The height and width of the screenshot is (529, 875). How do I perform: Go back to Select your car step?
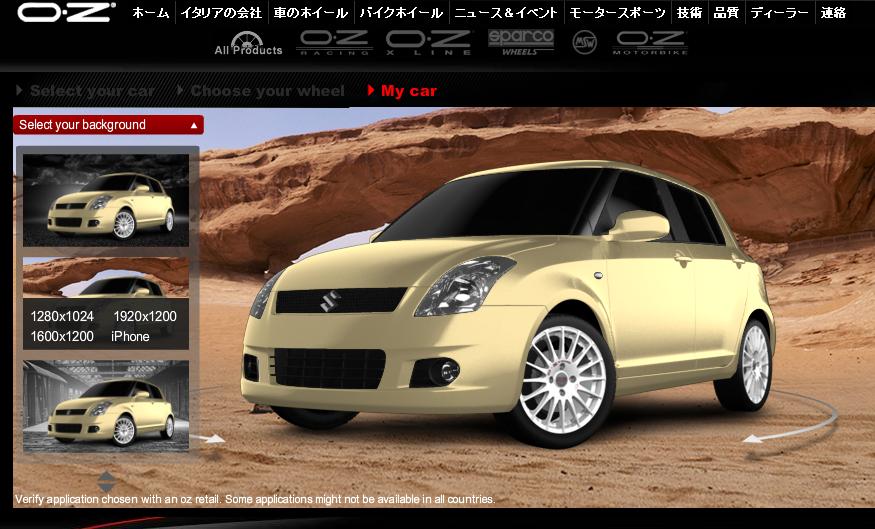click(x=85, y=90)
